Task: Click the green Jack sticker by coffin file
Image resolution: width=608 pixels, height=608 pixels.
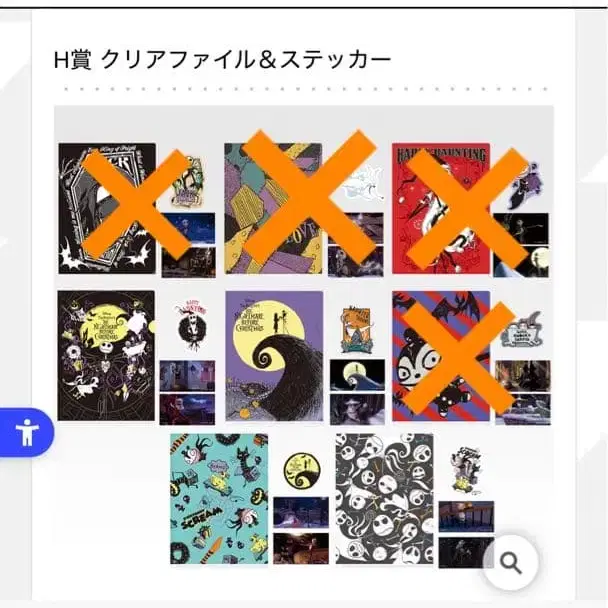Action: [x=189, y=181]
